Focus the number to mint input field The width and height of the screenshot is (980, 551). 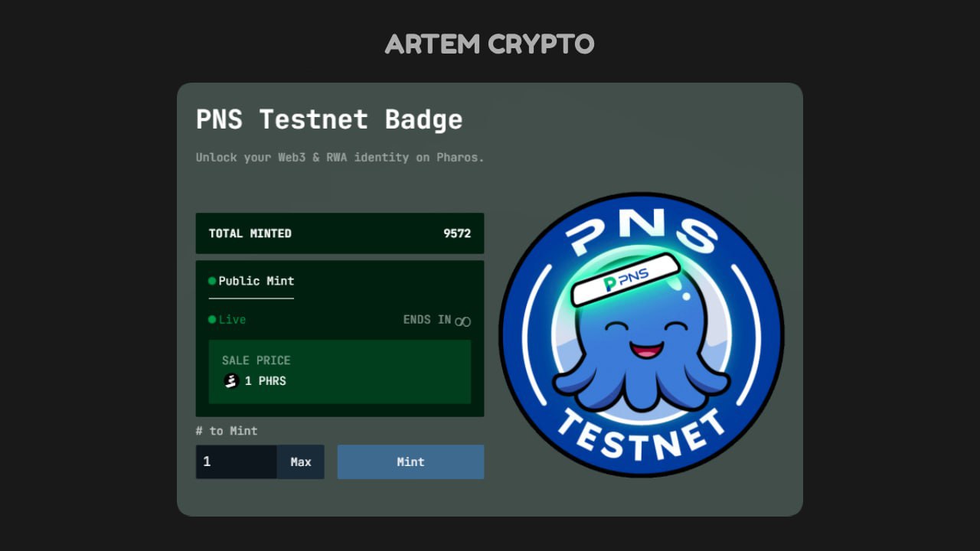click(x=237, y=462)
